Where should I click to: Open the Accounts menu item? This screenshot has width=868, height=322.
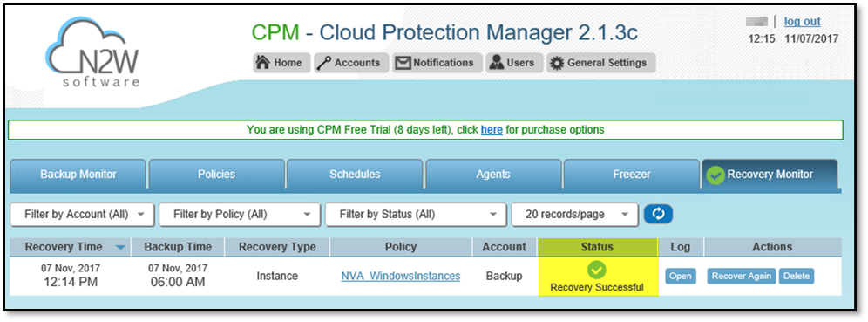[351, 63]
